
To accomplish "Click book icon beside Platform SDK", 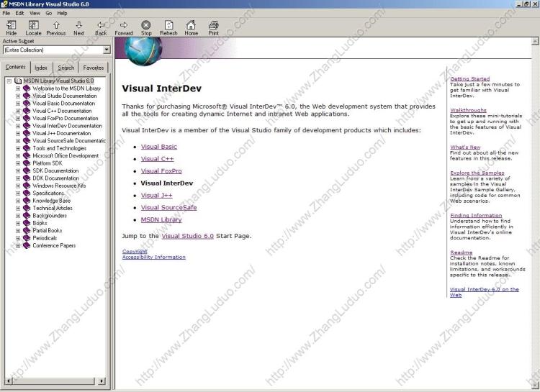I will pyautogui.click(x=27, y=163).
